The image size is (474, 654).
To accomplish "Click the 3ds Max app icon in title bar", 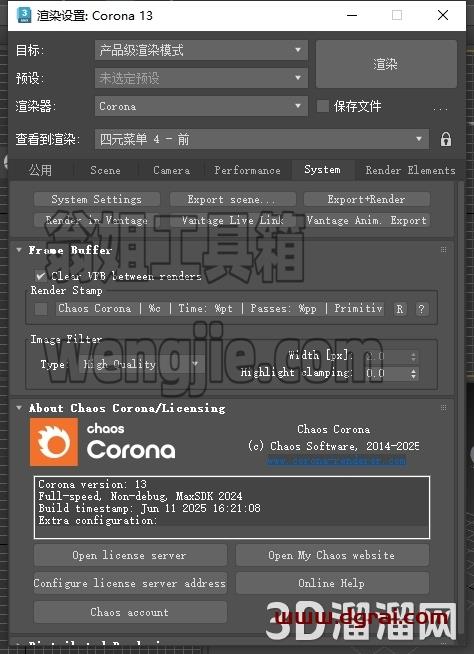I will tap(24, 15).
